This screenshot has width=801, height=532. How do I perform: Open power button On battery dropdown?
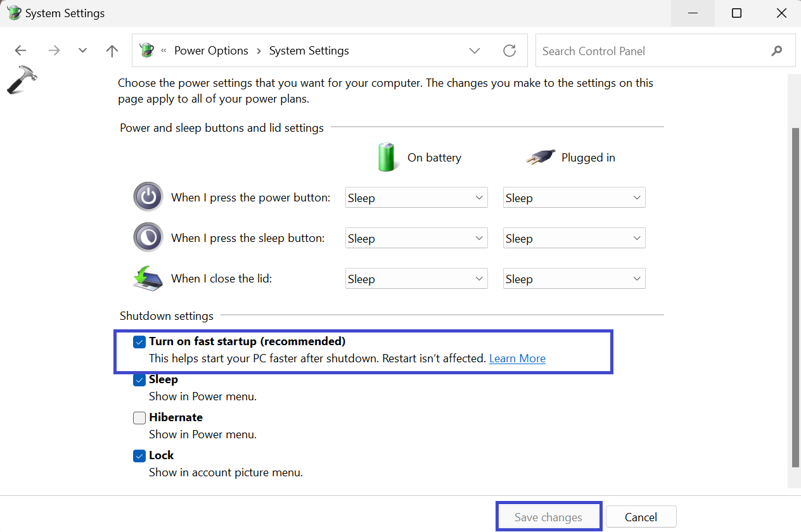(x=416, y=198)
